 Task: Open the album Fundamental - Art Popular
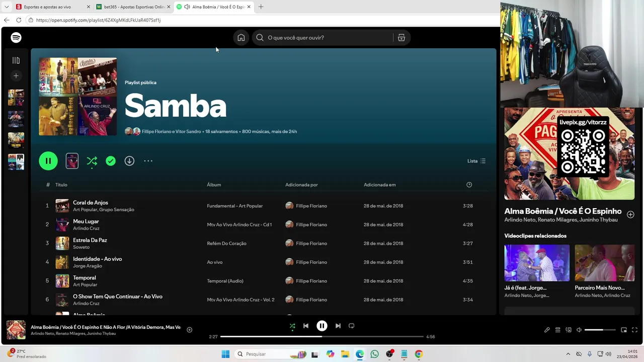pos(235,206)
